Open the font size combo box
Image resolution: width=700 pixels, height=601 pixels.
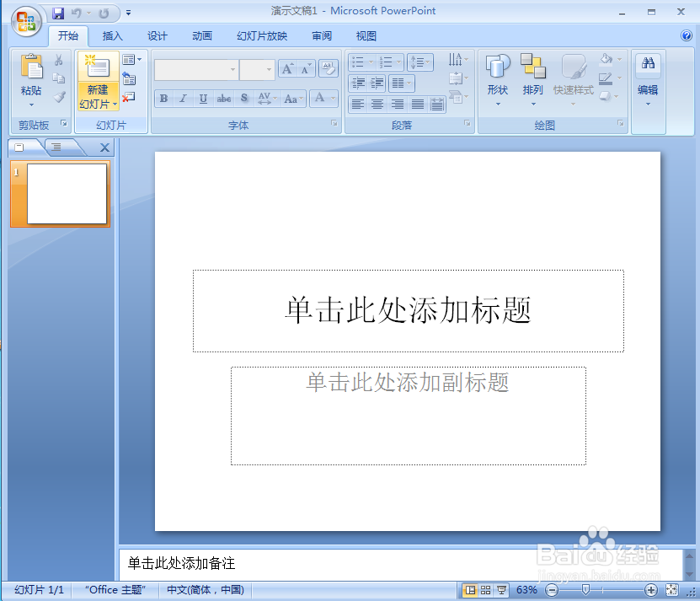pyautogui.click(x=257, y=70)
